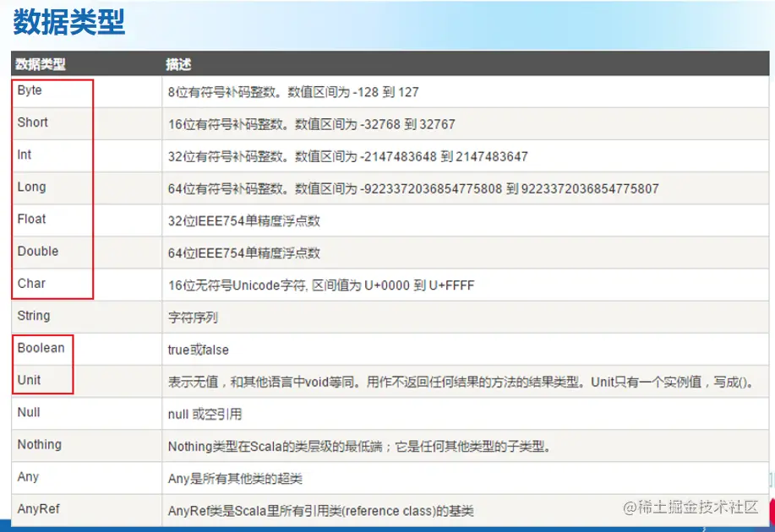Click the 32位IEEE754单精度浮点数 description
Viewport: 775px width, 532px height.
pyautogui.click(x=244, y=220)
